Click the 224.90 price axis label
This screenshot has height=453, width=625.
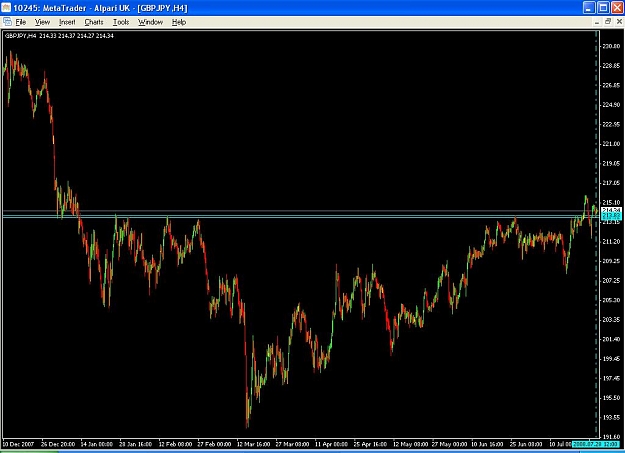point(611,105)
